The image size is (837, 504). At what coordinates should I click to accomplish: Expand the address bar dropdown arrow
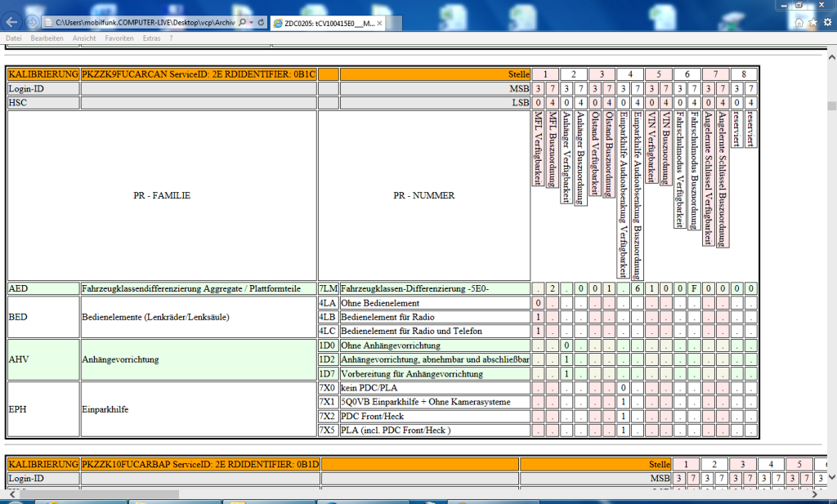pyautogui.click(x=250, y=23)
